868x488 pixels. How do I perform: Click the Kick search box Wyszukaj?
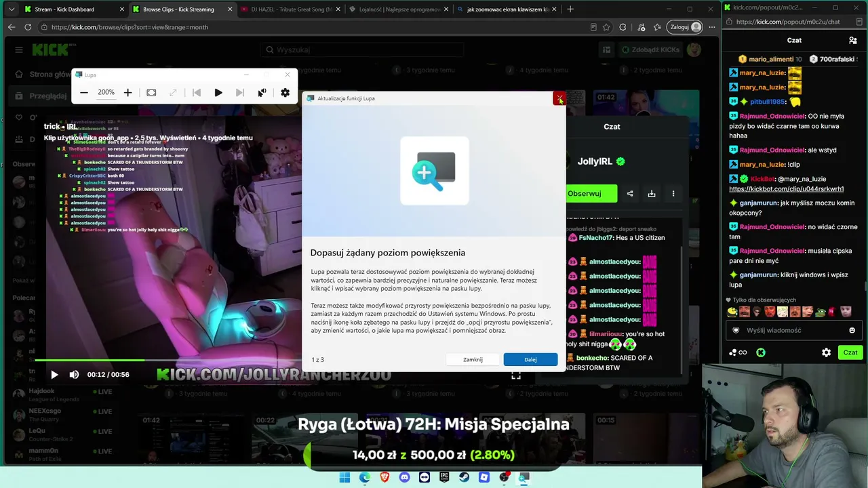(x=362, y=49)
